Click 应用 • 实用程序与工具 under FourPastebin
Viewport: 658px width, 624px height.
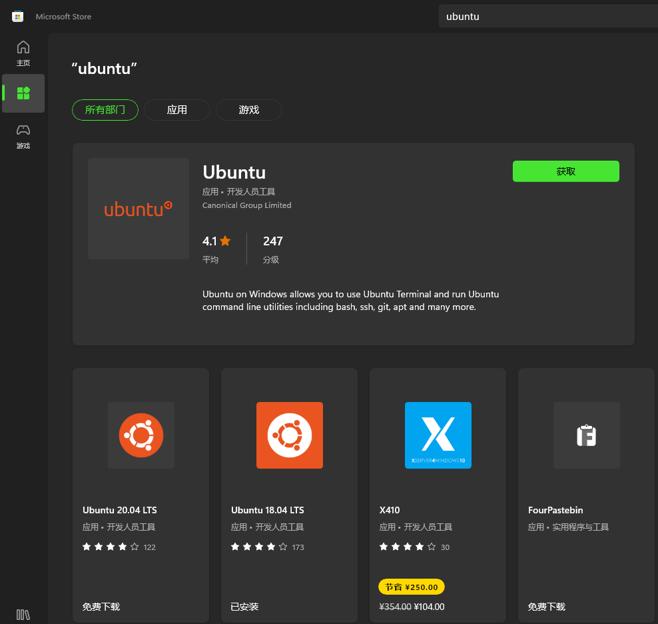tap(568, 527)
